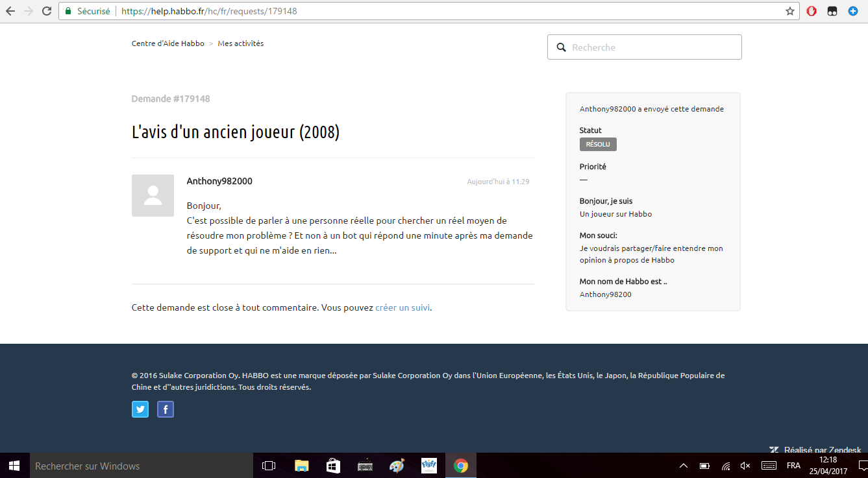The width and height of the screenshot is (868, 478).
Task: Show hidden system tray icons
Action: click(684, 466)
